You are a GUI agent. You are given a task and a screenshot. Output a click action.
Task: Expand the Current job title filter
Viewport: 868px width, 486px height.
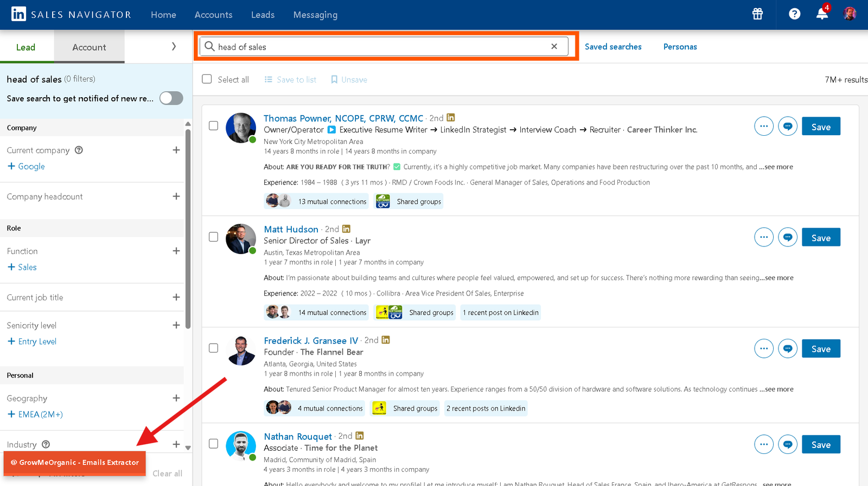[x=176, y=297]
